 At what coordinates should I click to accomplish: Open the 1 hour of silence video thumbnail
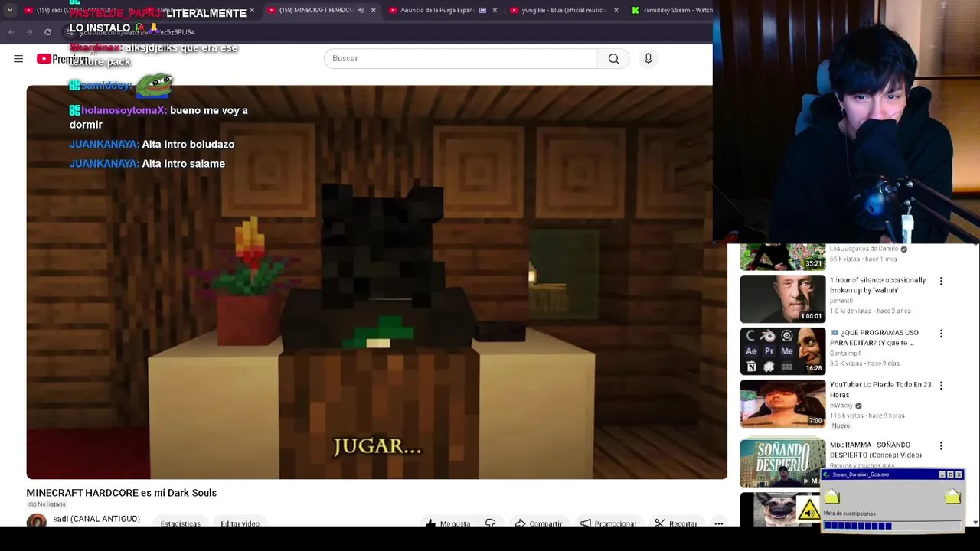click(x=782, y=298)
